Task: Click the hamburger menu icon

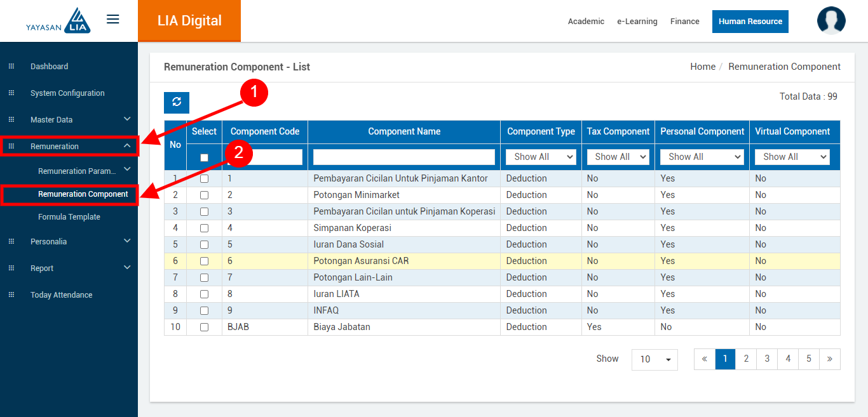Action: [x=113, y=20]
